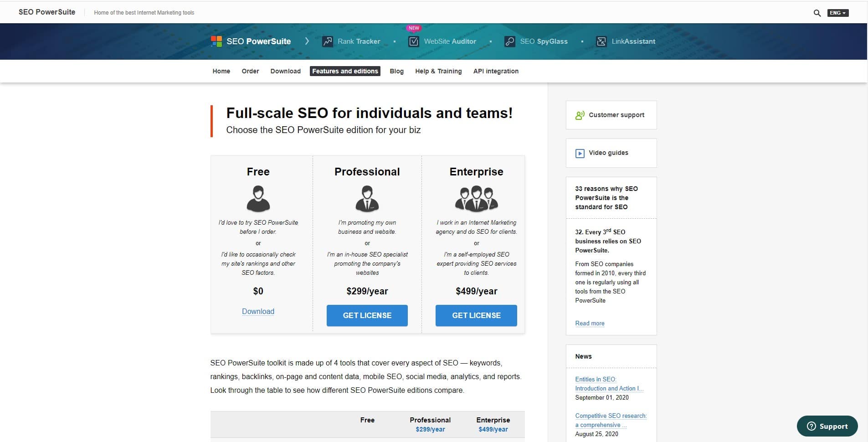Click $299/year link in comparison table
Viewport: 868px width, 442px height.
[x=430, y=429]
